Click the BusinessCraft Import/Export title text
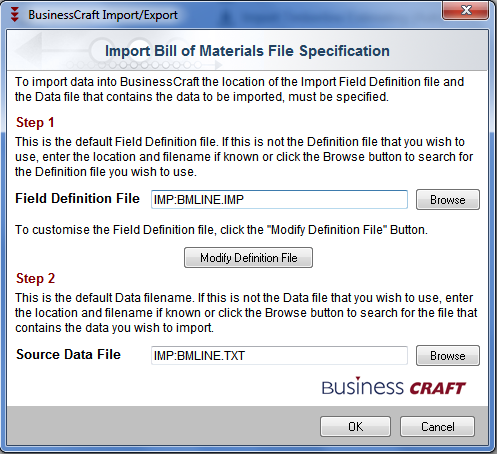Viewport: 497px width, 454px height. [103, 15]
